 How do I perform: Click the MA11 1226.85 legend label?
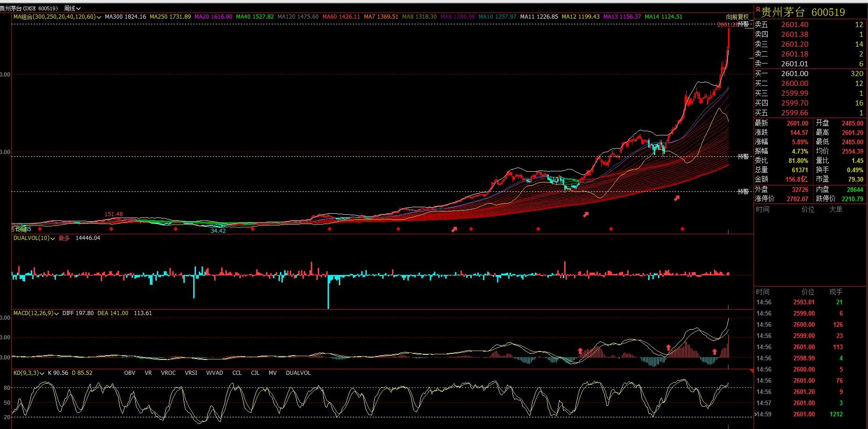[x=539, y=17]
